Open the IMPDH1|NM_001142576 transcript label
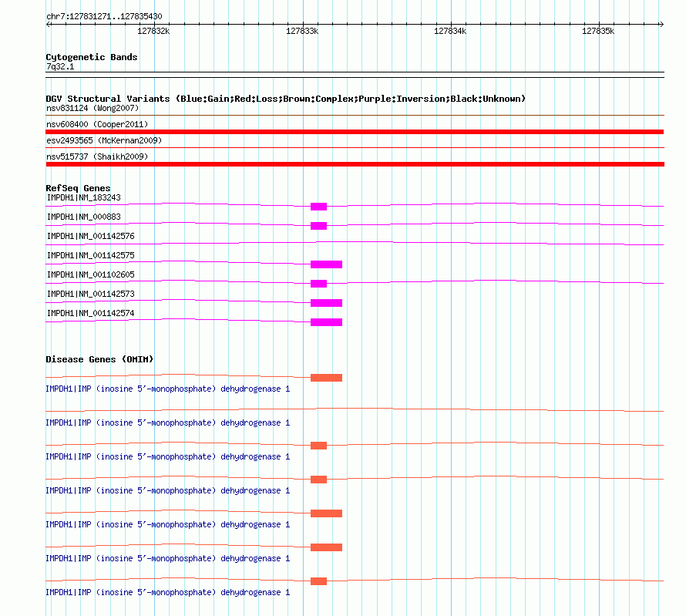Image resolution: width=686 pixels, height=616 pixels. (x=90, y=236)
